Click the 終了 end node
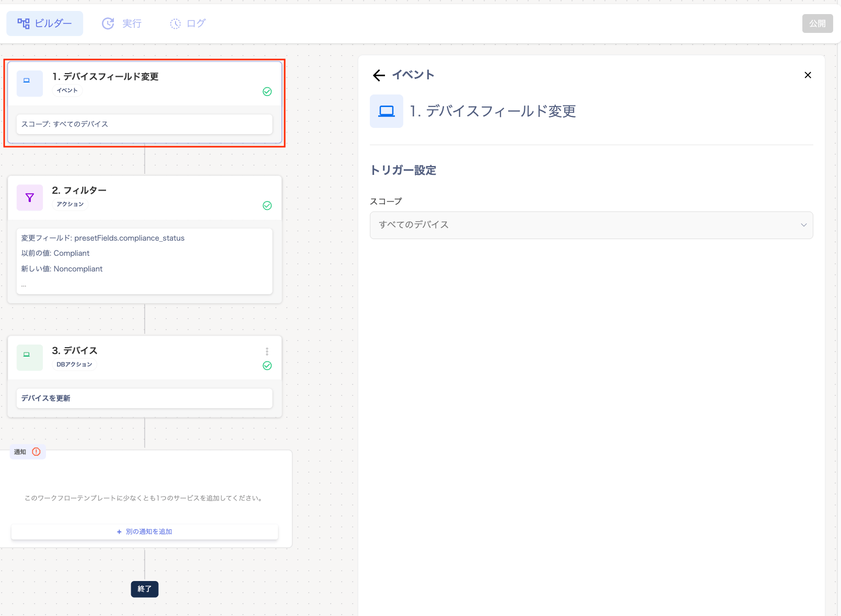This screenshot has height=616, width=841. pyautogui.click(x=145, y=589)
